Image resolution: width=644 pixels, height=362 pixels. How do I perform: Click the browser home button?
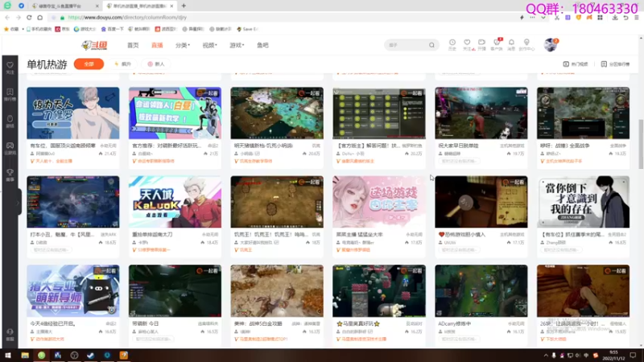(39, 18)
